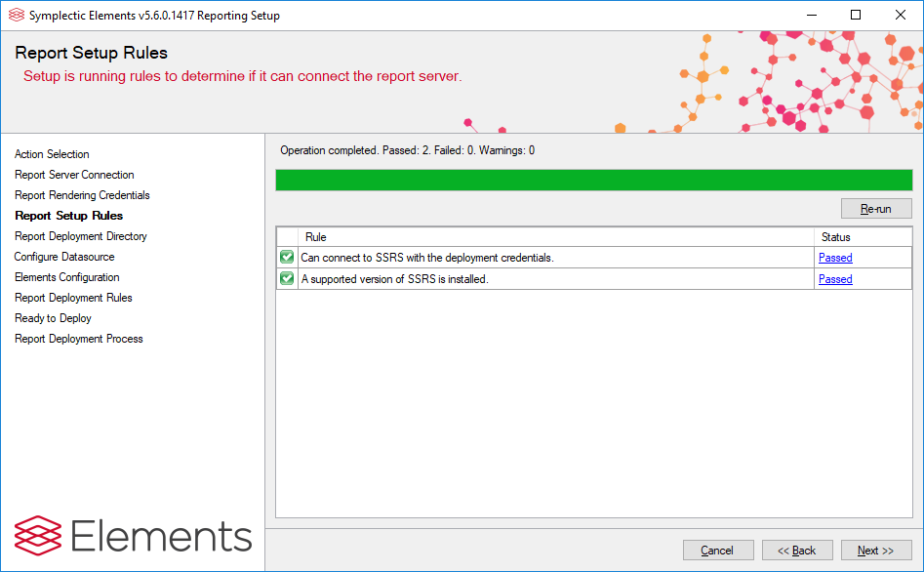Image resolution: width=924 pixels, height=572 pixels.
Task: Click 'A supported version of SSRS is installed.' row
Action: pyautogui.click(x=594, y=279)
